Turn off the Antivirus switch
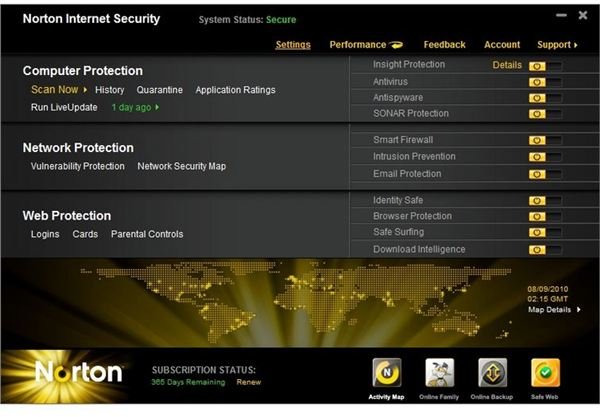The width and height of the screenshot is (600, 417). click(545, 82)
